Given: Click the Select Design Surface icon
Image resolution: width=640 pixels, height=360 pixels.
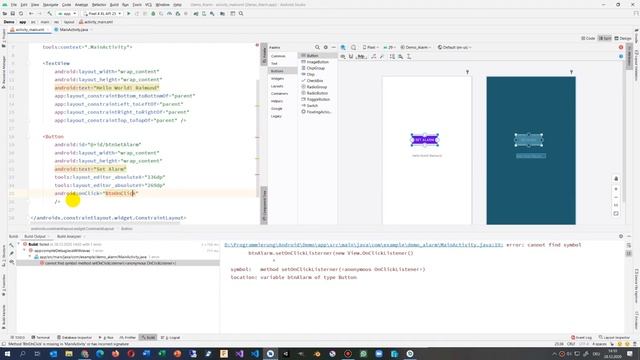Looking at the screenshot, I should [343, 47].
